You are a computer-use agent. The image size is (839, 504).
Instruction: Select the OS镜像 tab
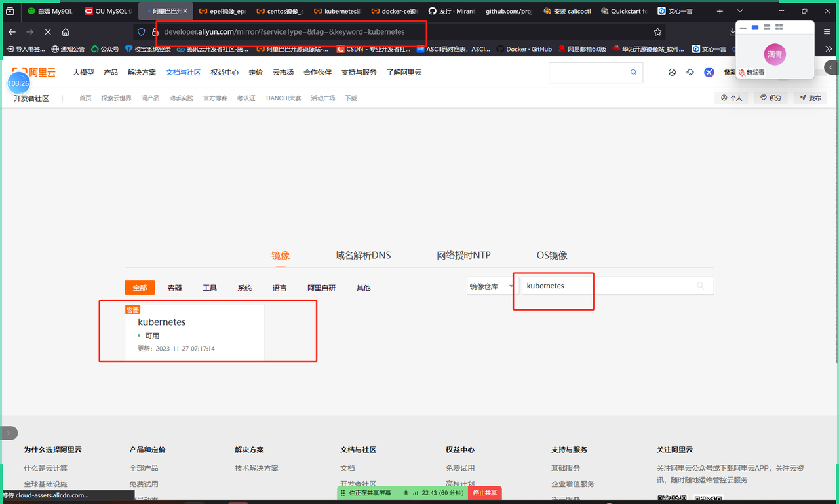click(x=552, y=256)
